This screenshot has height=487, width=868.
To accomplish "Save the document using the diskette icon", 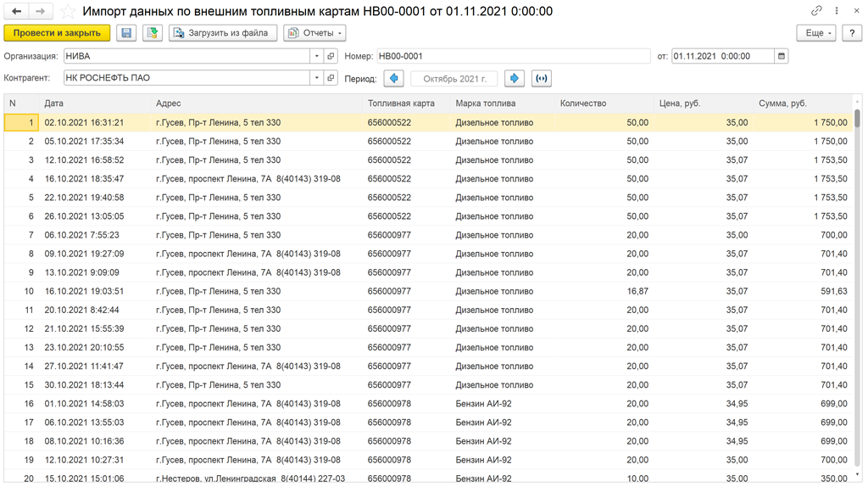I will [126, 33].
